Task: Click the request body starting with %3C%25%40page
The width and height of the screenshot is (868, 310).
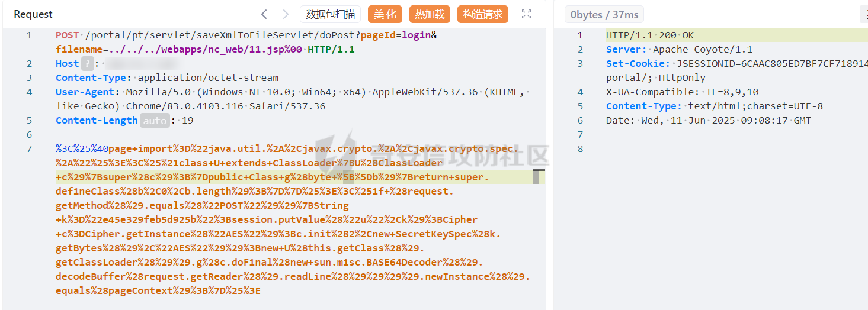Action: (x=293, y=219)
